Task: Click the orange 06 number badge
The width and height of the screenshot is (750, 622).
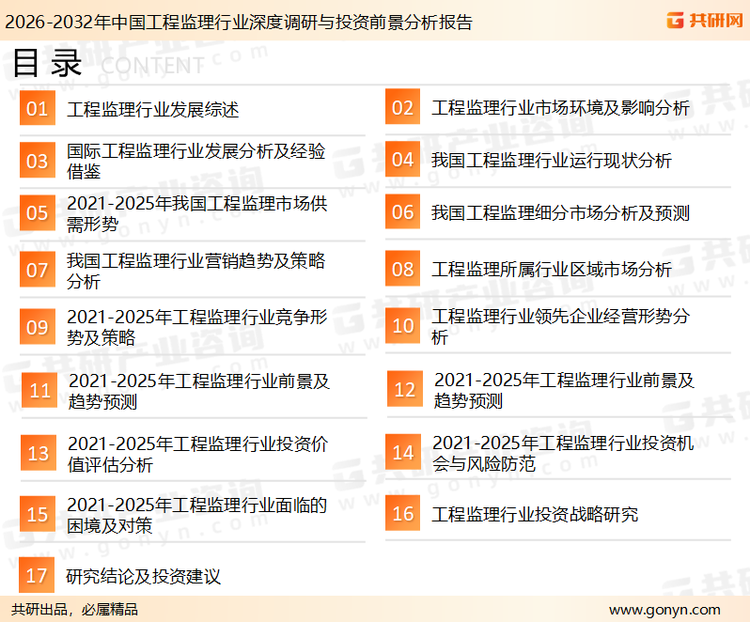Action: click(403, 211)
